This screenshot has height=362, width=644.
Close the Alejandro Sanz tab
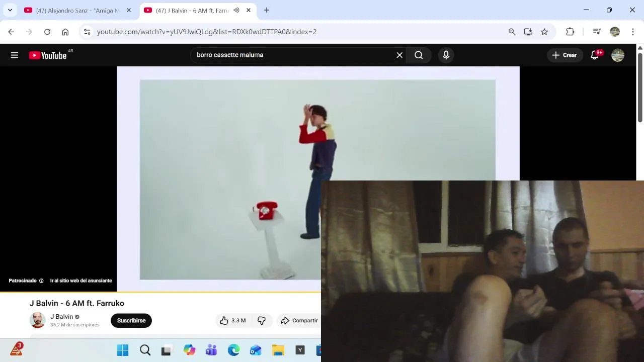pos(128,10)
